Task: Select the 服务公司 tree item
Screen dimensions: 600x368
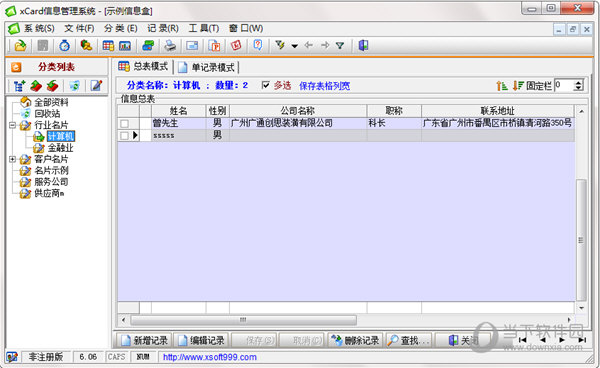Action: pyautogui.click(x=51, y=182)
